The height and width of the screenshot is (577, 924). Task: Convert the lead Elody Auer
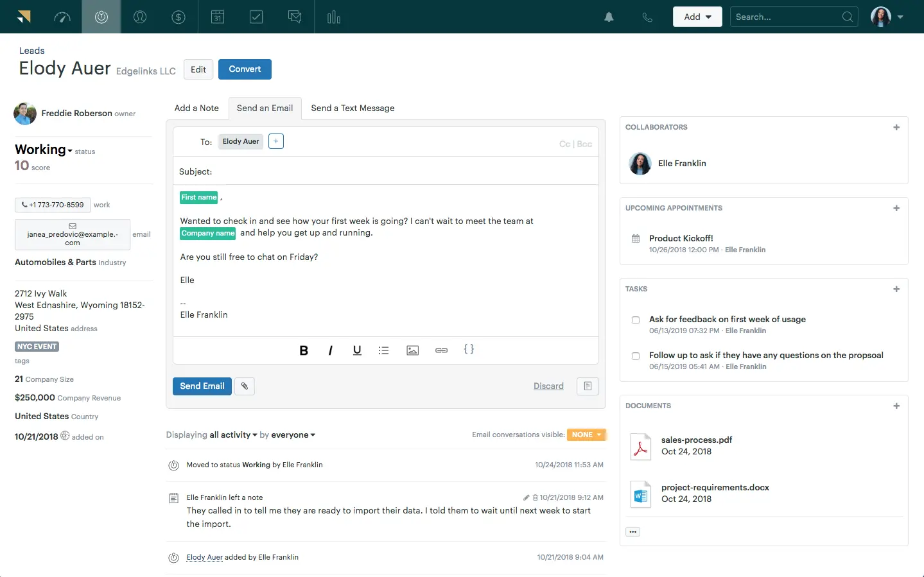click(x=245, y=69)
